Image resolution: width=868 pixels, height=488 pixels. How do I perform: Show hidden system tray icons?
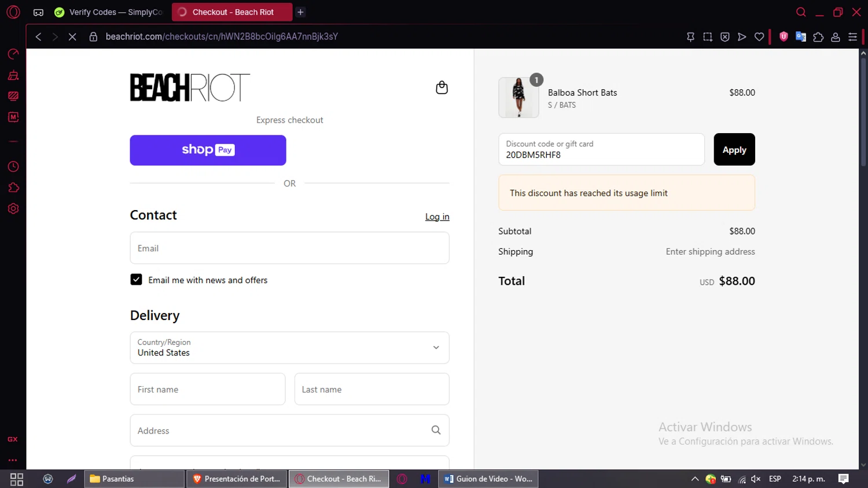click(695, 479)
